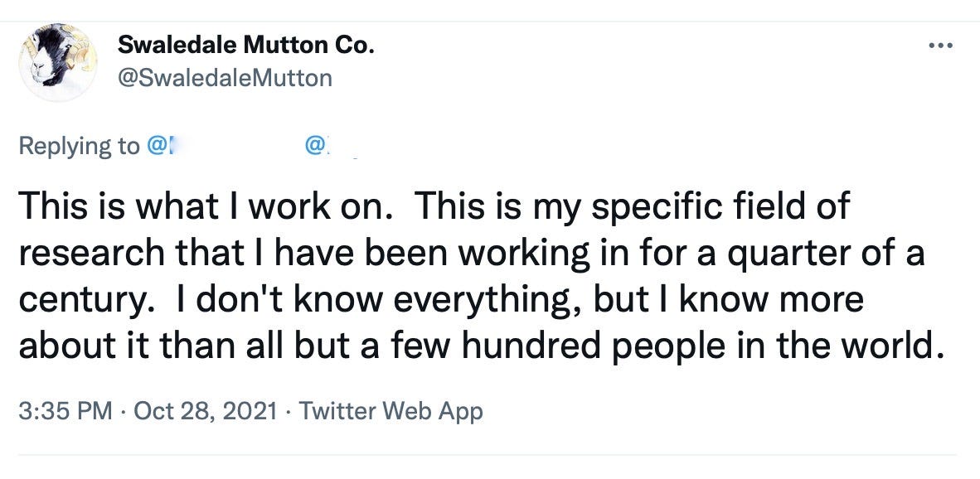Click tweet line starting 'about it than all'

click(479, 346)
